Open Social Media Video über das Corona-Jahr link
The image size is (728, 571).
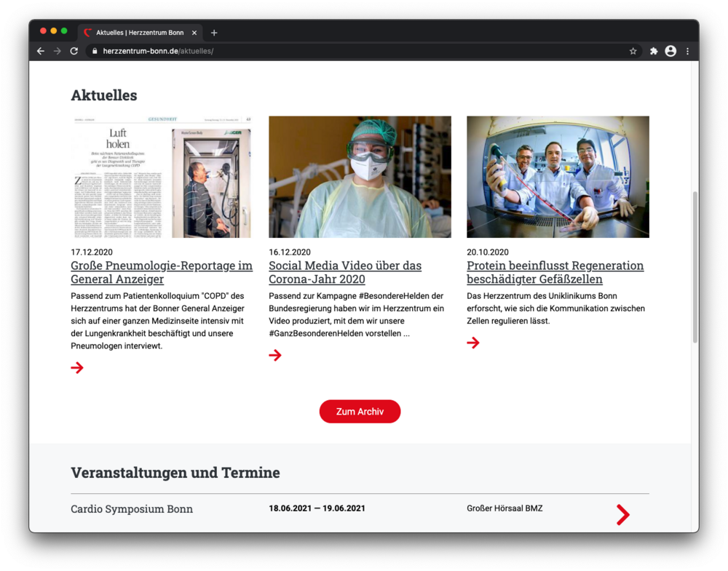[345, 272]
